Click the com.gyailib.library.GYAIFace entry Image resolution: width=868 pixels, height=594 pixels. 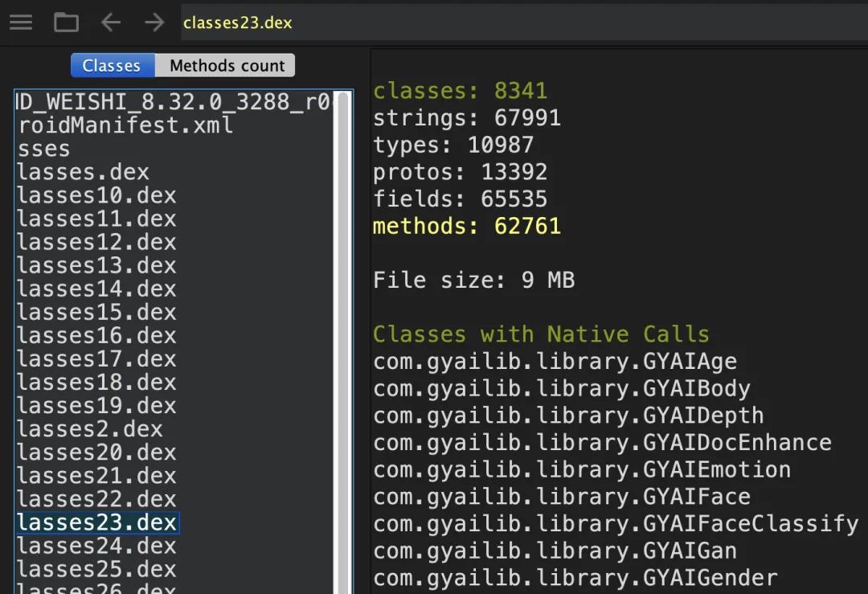click(561, 497)
